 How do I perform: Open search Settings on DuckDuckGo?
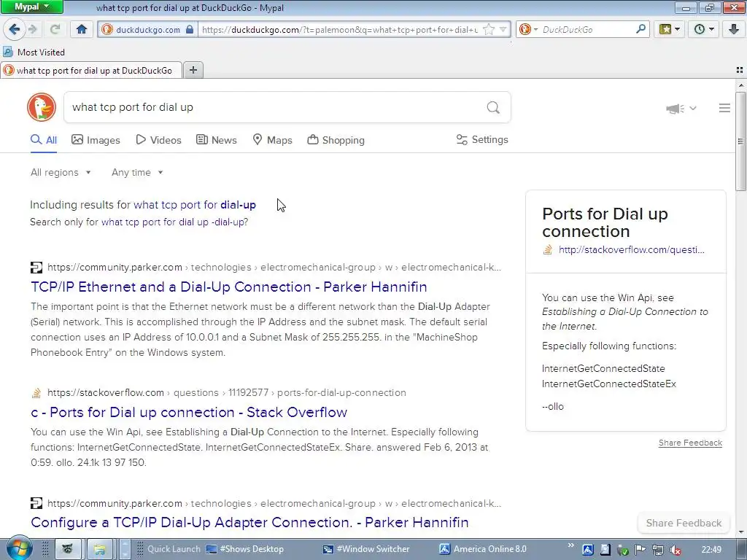click(x=482, y=139)
